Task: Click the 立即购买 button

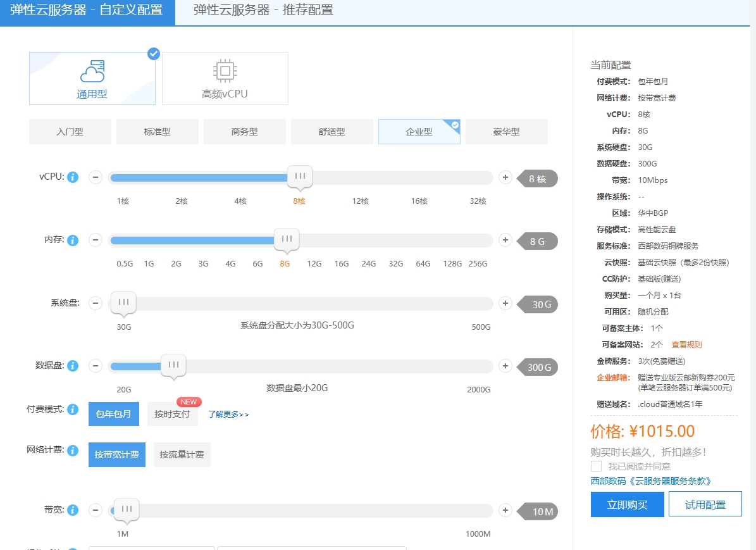Action: (628, 504)
